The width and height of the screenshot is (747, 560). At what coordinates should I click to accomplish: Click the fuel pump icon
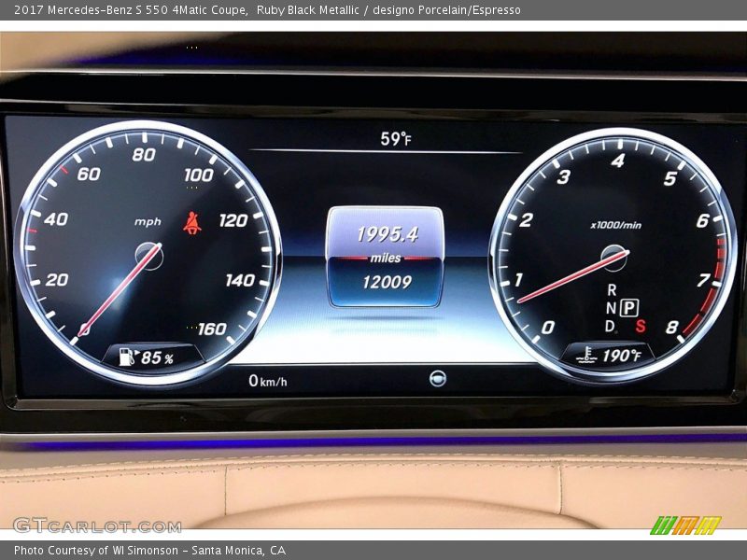click(x=127, y=357)
